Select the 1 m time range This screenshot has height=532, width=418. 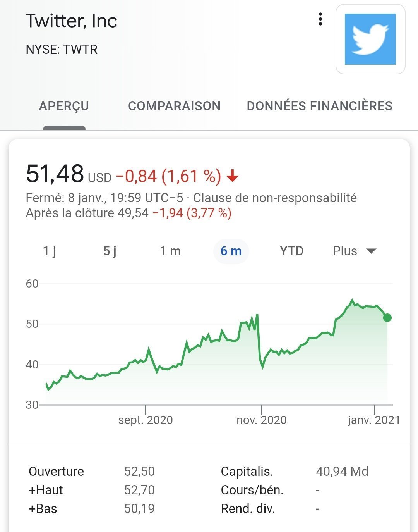point(170,251)
